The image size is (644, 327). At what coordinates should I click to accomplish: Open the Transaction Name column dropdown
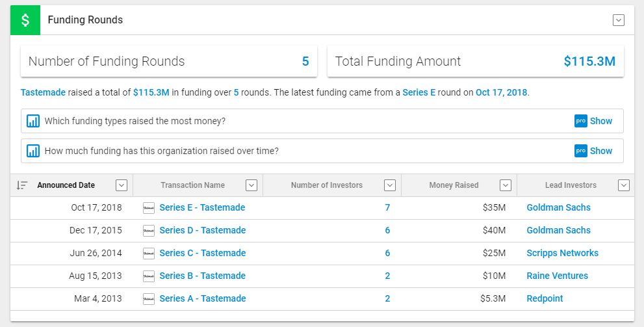coord(251,185)
